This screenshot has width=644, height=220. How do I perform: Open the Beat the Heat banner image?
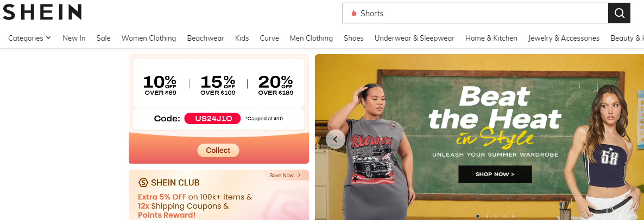pos(479,137)
